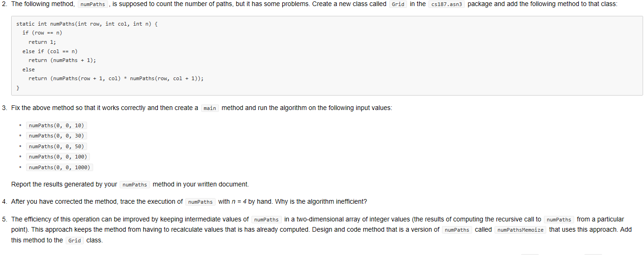The height and width of the screenshot is (255, 644).
Task: Click the numPaths method signature code line
Action: 87,24
